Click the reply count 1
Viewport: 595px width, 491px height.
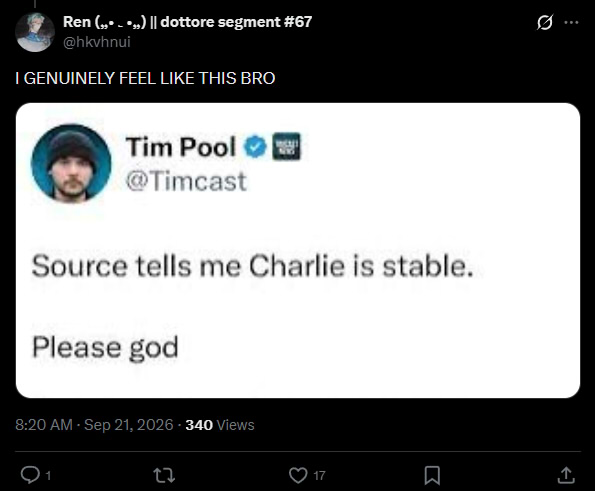tap(48, 475)
